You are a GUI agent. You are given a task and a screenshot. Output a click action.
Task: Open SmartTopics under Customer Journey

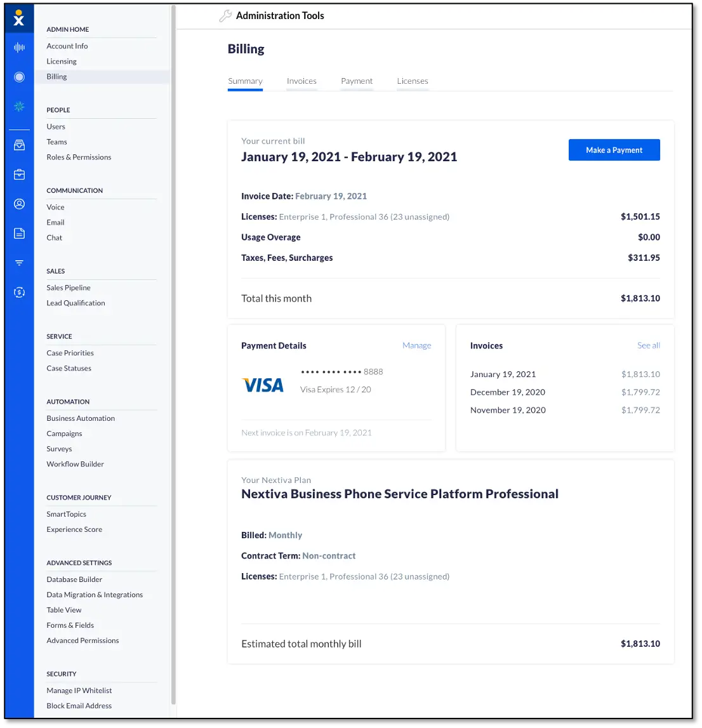67,514
